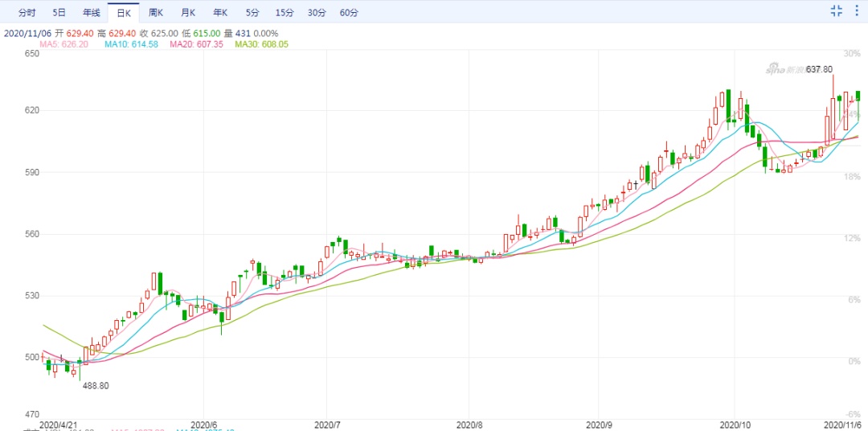Switch to 周K weekly chart

[x=156, y=12]
